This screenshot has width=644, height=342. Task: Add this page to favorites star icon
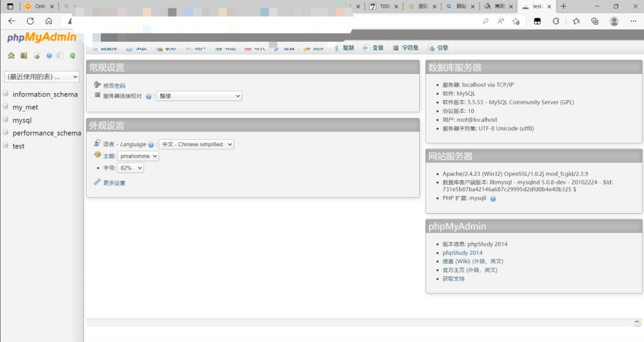pos(516,21)
